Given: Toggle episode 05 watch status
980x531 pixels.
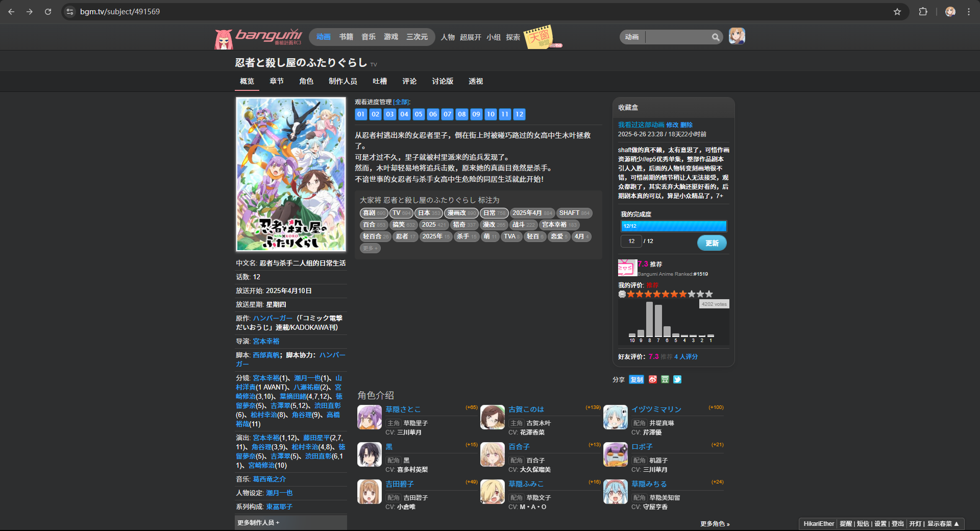Looking at the screenshot, I should 419,114.
